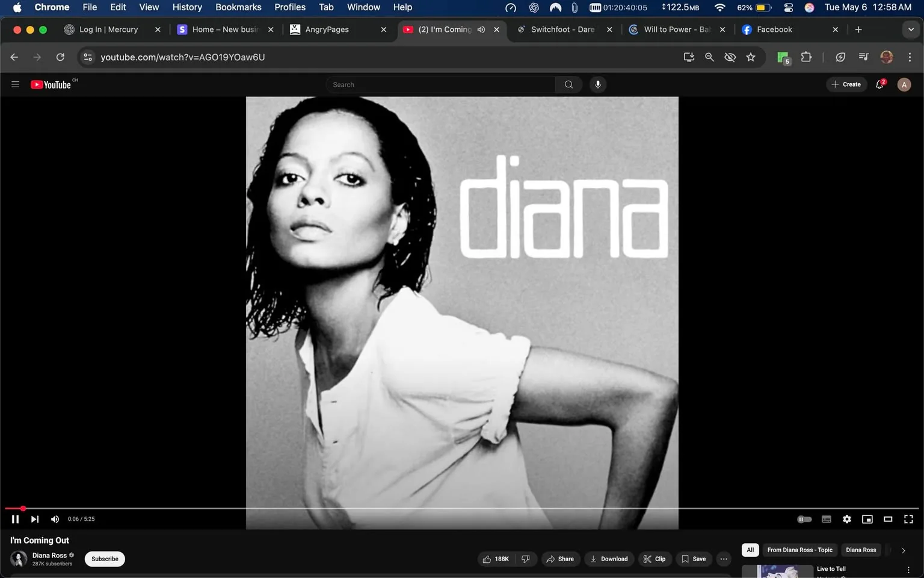Toggle autoplay off in the player controls
This screenshot has width=924, height=578.
click(804, 518)
